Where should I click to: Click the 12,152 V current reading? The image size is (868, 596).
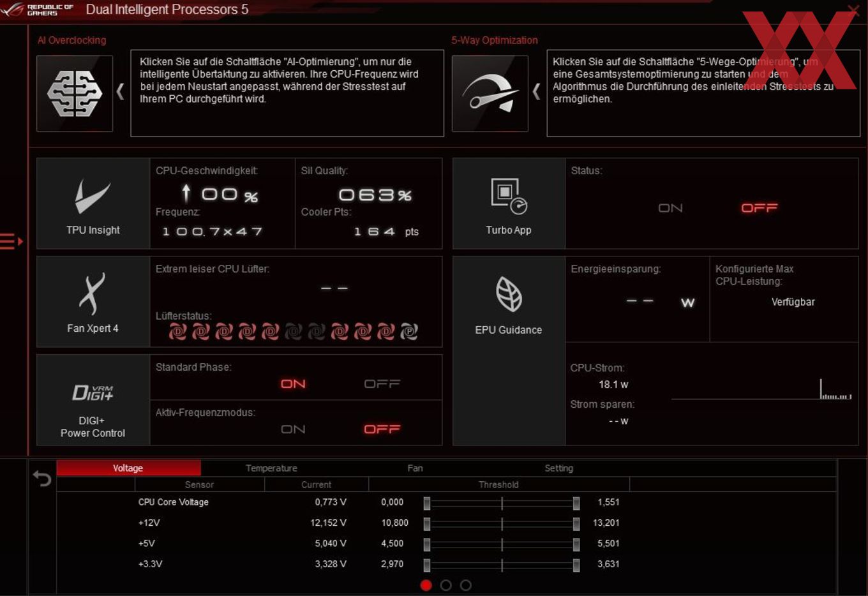(329, 523)
